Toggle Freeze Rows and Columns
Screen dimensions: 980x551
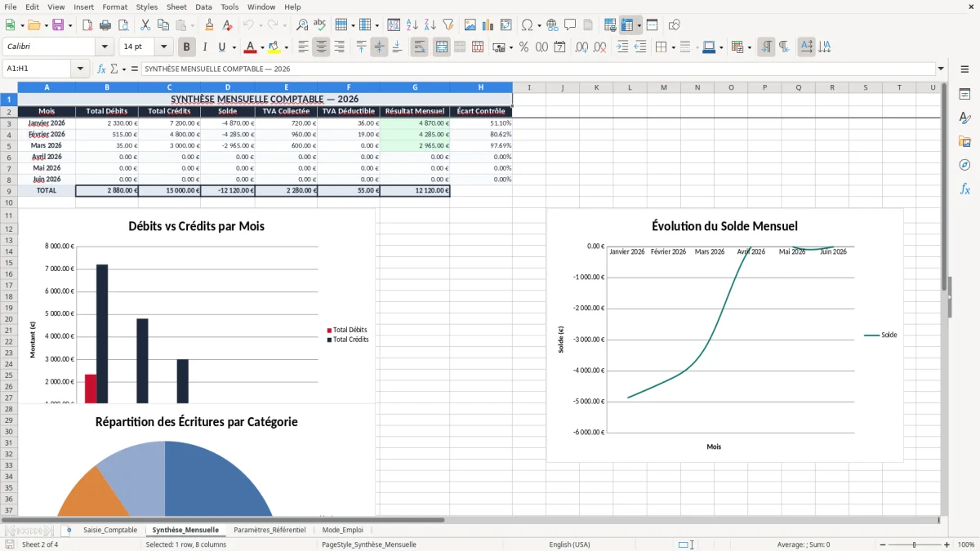click(627, 25)
